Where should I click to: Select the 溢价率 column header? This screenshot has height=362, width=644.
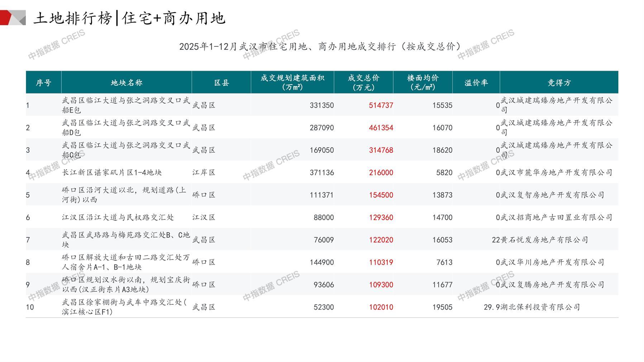476,83
